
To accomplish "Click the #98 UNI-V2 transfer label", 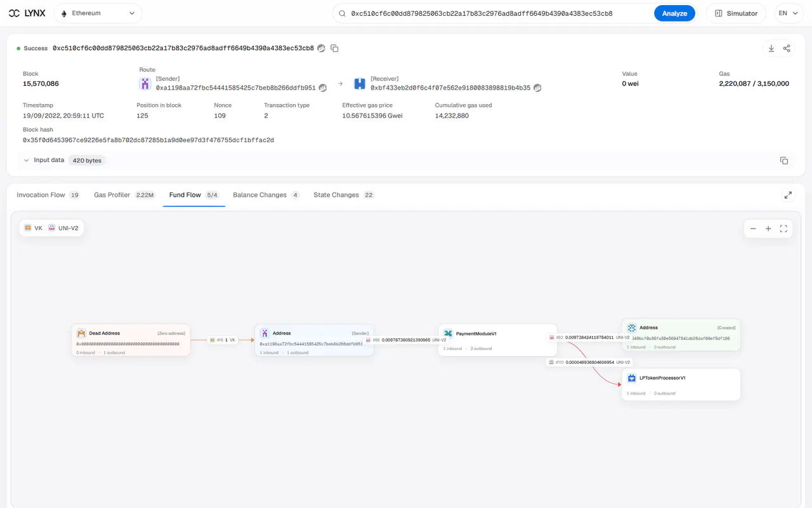I will coord(406,340).
